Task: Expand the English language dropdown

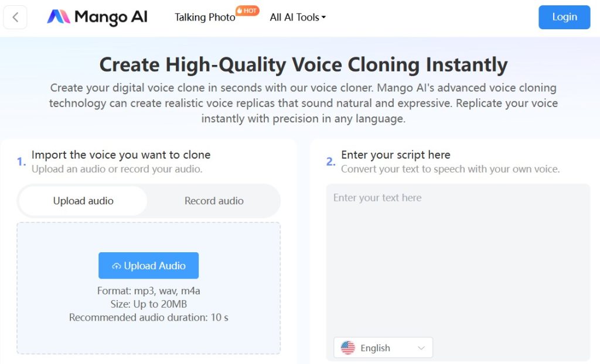Action: (x=383, y=347)
